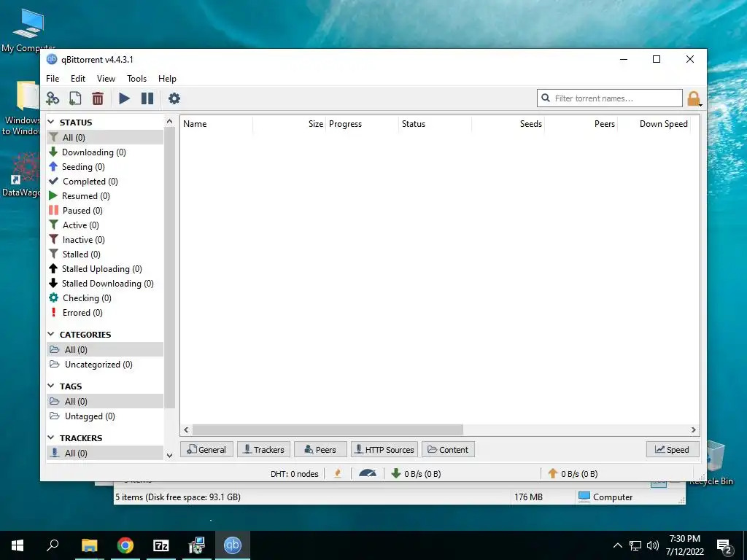This screenshot has height=560, width=747.
Task: Open the Edit menu
Action: (x=78, y=79)
